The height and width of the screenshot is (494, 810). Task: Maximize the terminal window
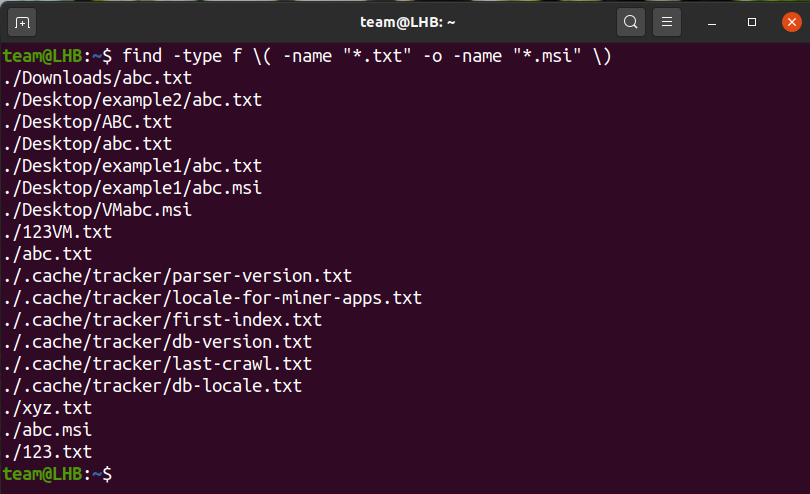[752, 21]
